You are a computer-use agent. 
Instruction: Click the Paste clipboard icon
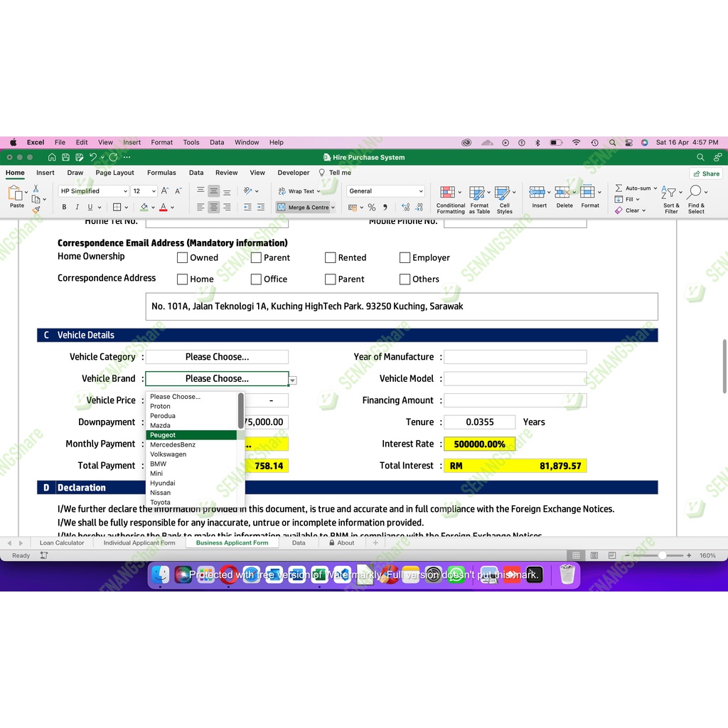[16, 193]
